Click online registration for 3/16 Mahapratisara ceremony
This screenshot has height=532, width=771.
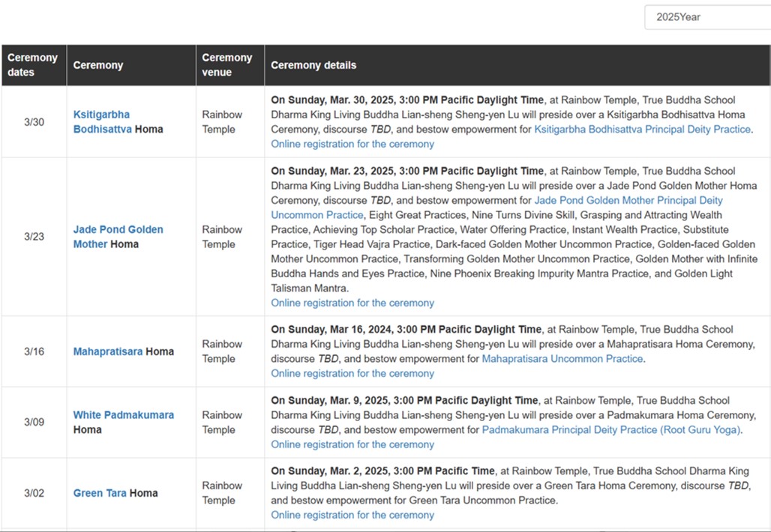(352, 374)
